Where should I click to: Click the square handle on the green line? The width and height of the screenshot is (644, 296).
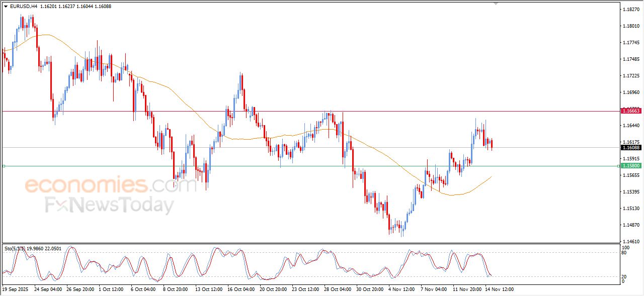4,166
